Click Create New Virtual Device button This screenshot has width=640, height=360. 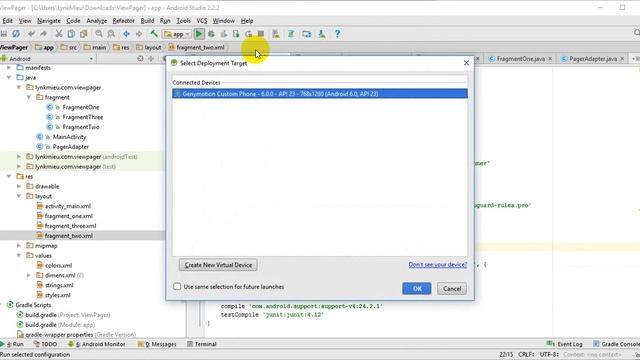[218, 265]
